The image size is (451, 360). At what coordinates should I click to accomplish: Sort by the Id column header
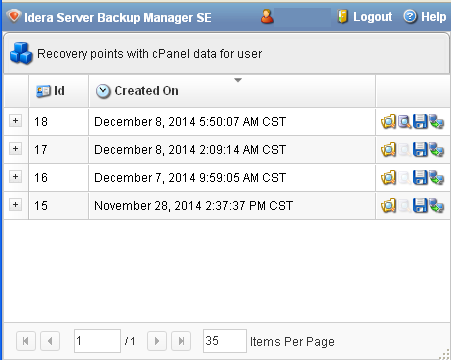59,91
